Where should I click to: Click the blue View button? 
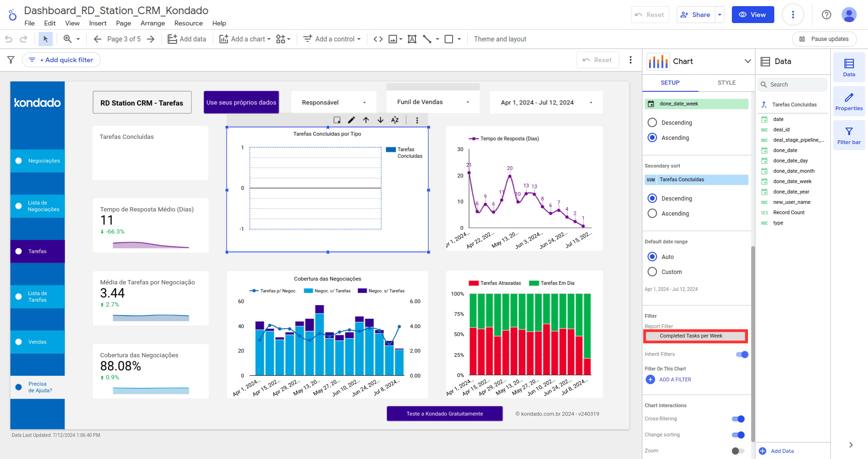752,15
